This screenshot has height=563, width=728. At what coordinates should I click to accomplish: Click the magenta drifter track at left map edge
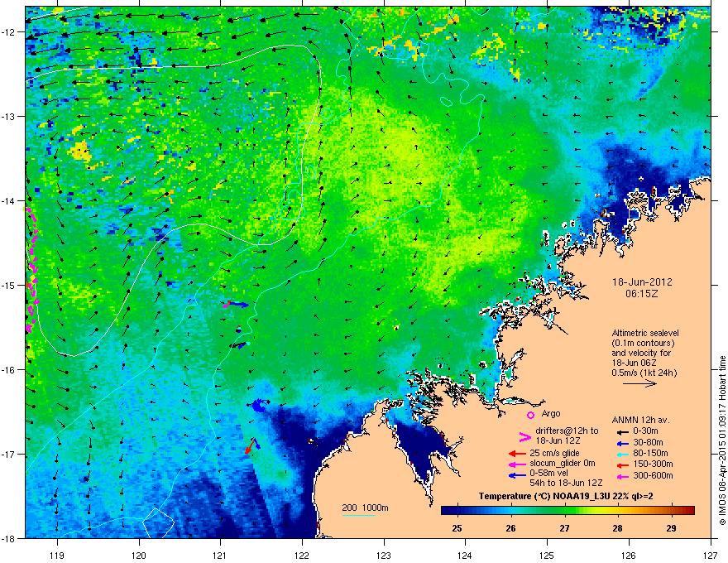coord(31,269)
